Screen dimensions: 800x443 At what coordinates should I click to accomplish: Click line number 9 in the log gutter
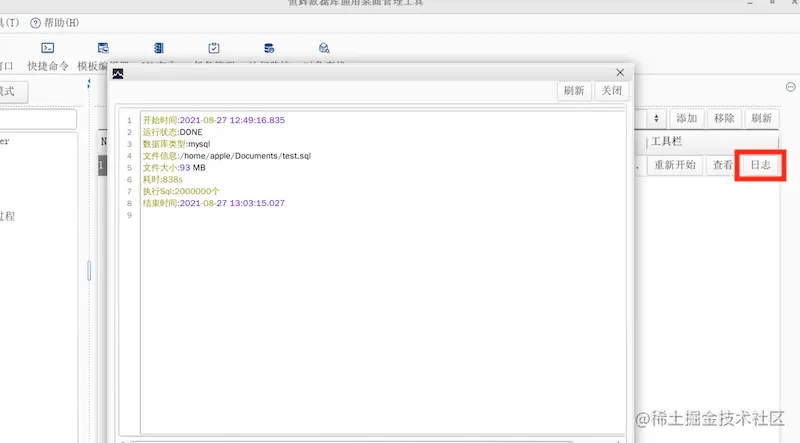tap(129, 215)
